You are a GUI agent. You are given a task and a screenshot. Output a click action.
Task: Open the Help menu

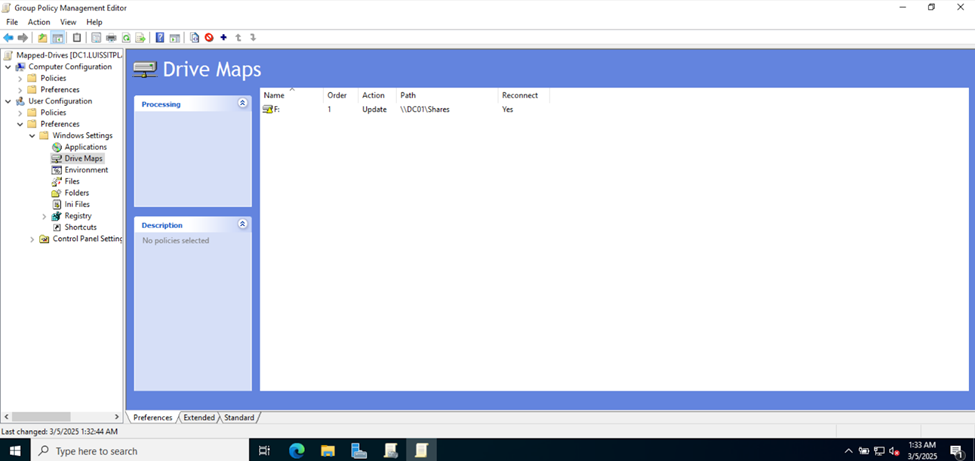[95, 22]
